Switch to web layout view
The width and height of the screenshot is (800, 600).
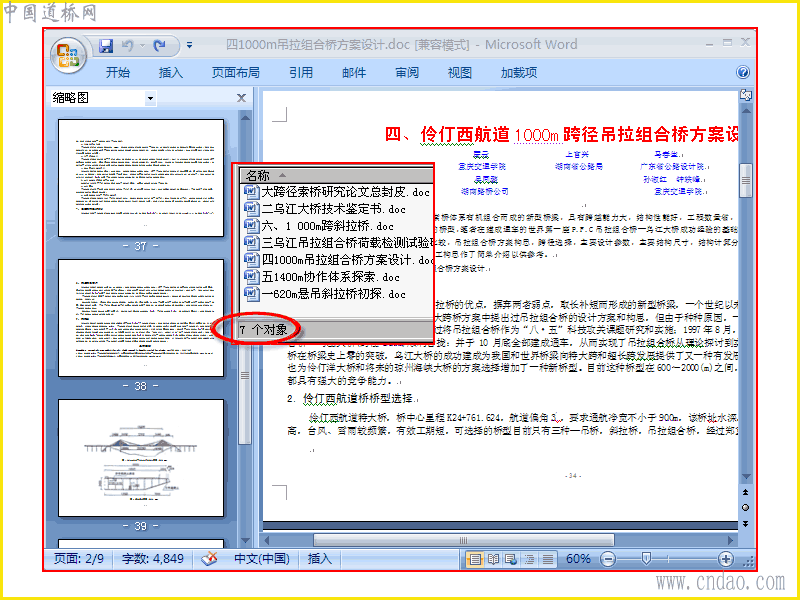[x=511, y=559]
